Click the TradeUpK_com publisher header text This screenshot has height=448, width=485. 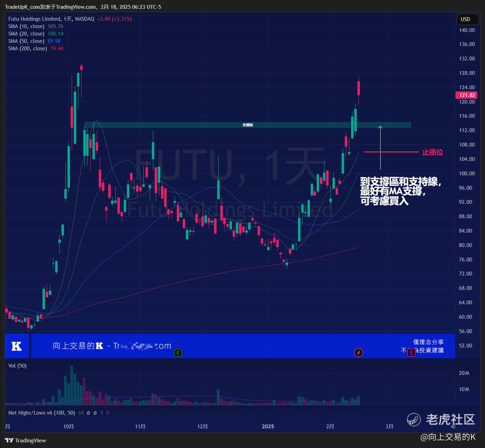[x=83, y=7]
